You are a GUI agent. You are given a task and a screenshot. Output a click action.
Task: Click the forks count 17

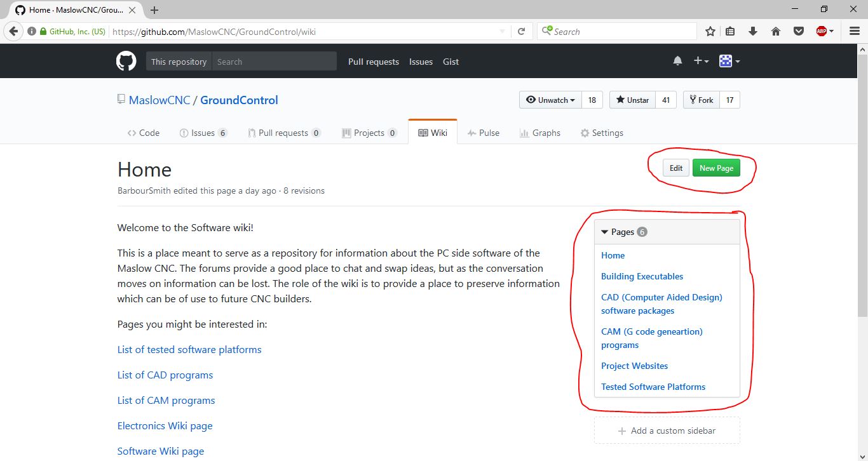point(730,100)
